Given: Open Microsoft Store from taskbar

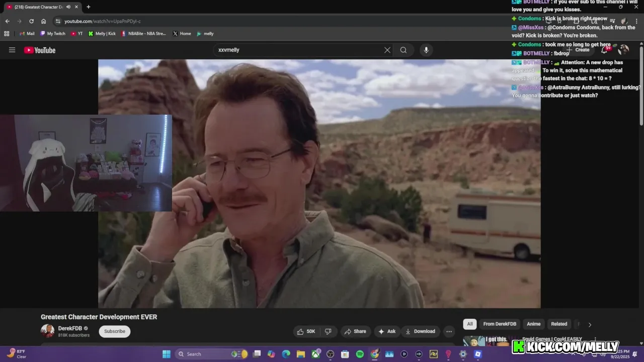Looking at the screenshot, I should point(345,354).
